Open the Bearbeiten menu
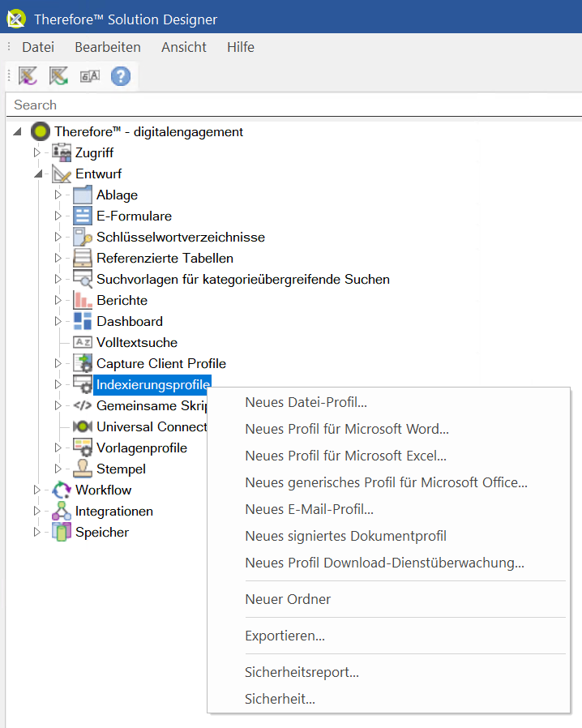582x728 pixels. (x=108, y=47)
